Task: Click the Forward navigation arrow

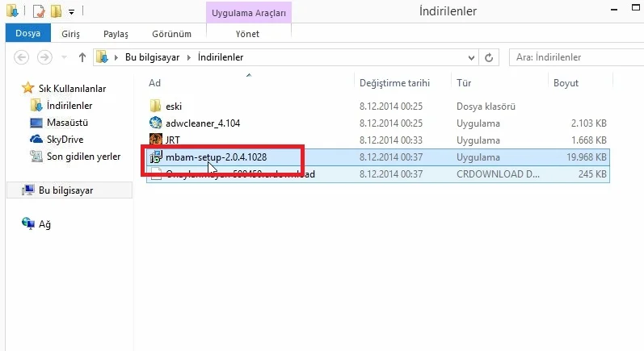Action: pyautogui.click(x=44, y=57)
